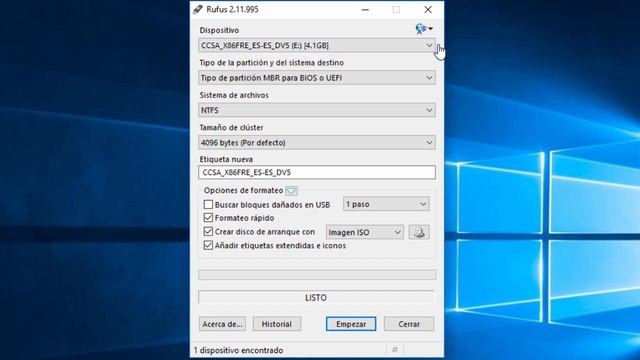
Task: Click the Cerrar button
Action: pyautogui.click(x=409, y=324)
